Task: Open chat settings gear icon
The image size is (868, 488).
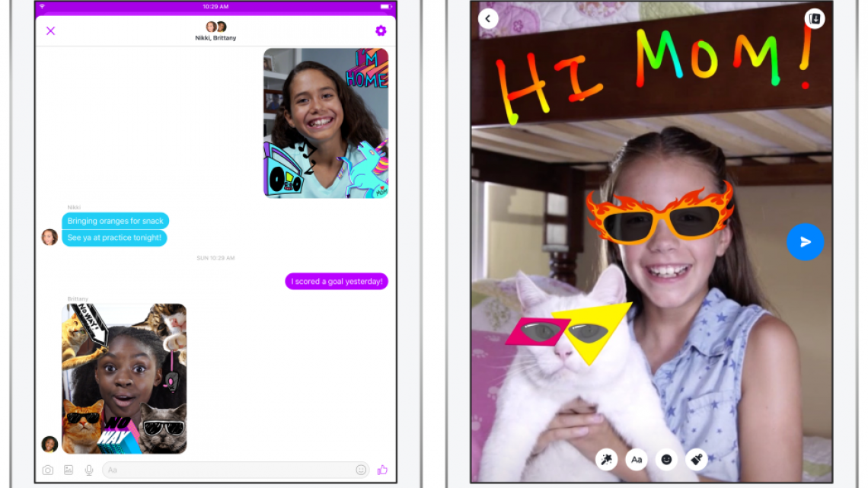Action: tap(381, 30)
